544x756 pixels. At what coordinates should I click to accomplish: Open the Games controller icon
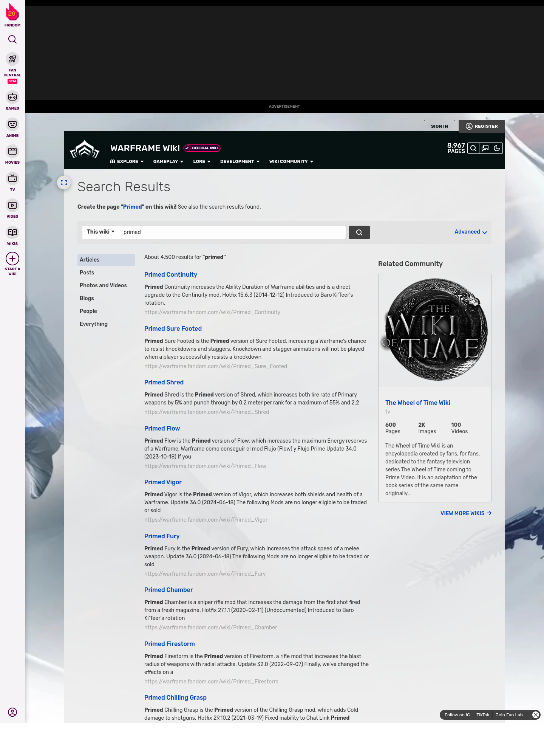12,97
